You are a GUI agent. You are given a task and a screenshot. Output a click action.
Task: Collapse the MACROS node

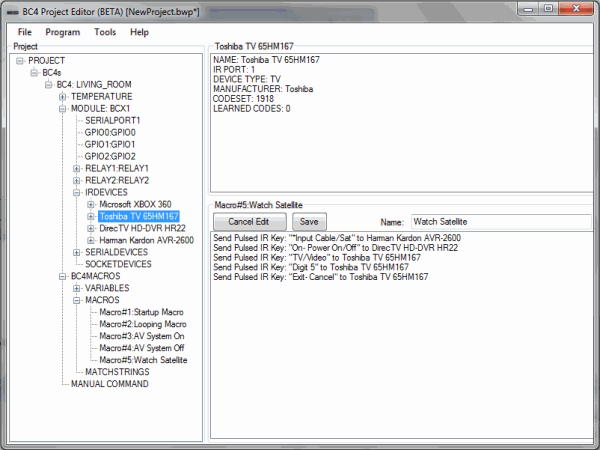[x=77, y=300]
